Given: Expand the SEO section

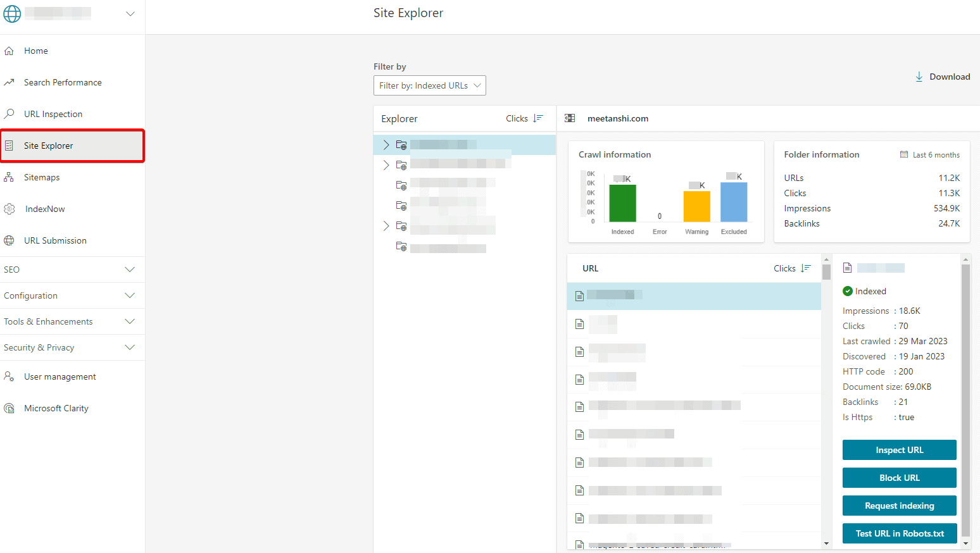Looking at the screenshot, I should pyautogui.click(x=130, y=270).
